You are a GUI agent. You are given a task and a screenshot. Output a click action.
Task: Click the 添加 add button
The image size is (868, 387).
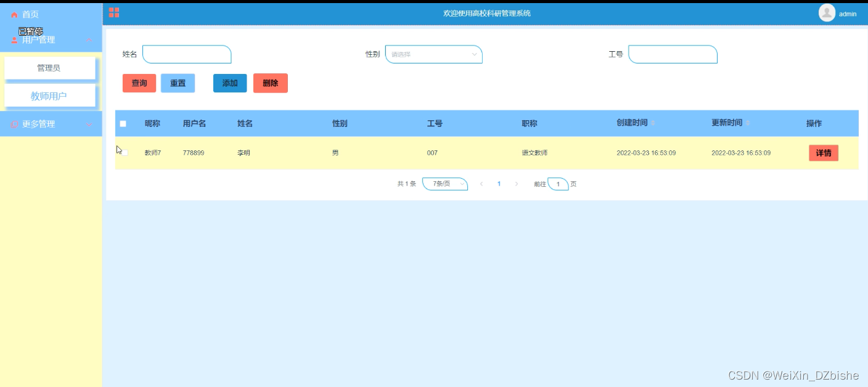point(230,83)
